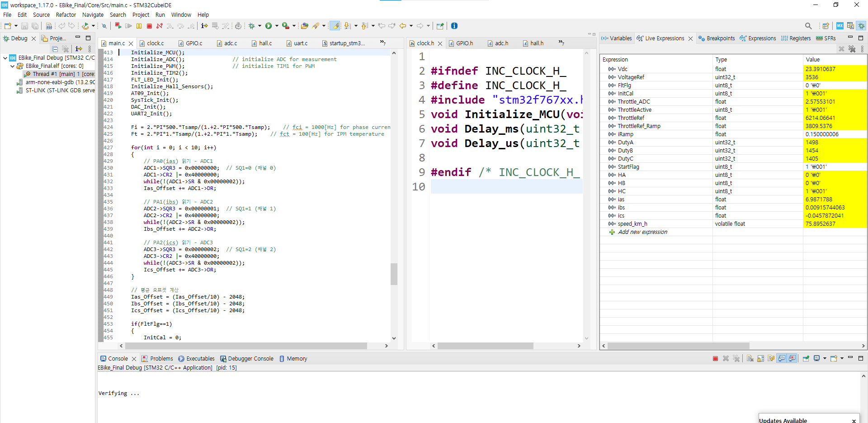This screenshot has width=868, height=423.
Task: Click the Suspend (pause) debug icon
Action: click(139, 26)
